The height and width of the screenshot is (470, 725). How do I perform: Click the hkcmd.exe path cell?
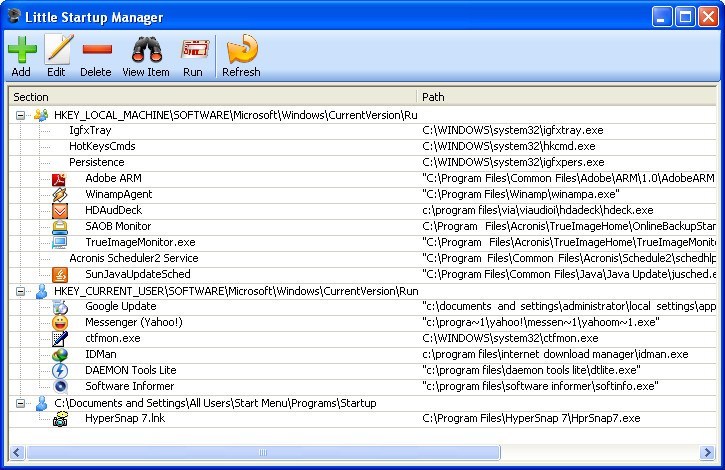click(509, 146)
